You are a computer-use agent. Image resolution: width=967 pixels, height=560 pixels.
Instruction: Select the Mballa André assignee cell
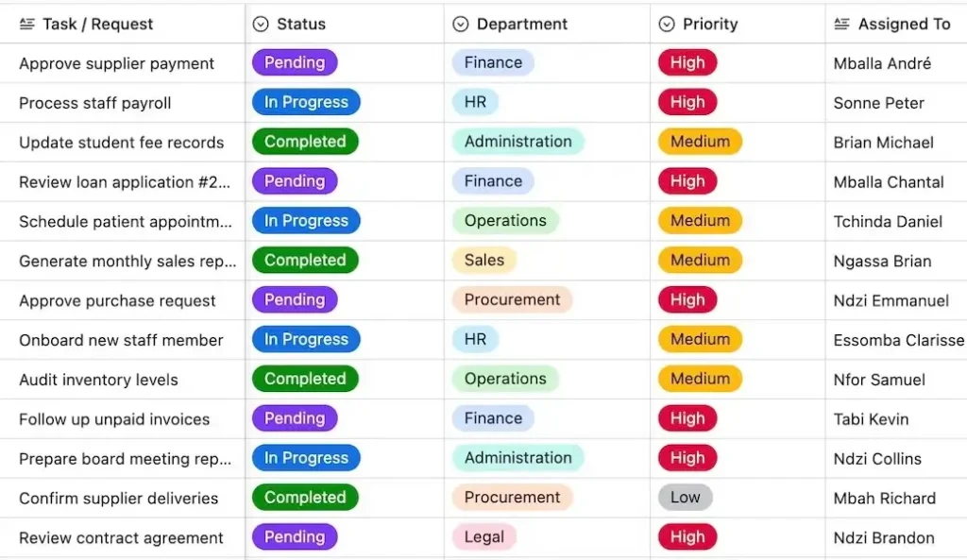(x=882, y=64)
